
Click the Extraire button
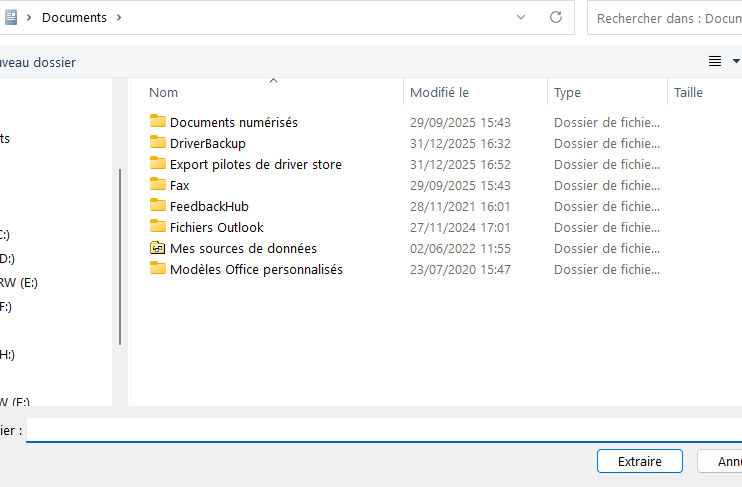point(640,461)
